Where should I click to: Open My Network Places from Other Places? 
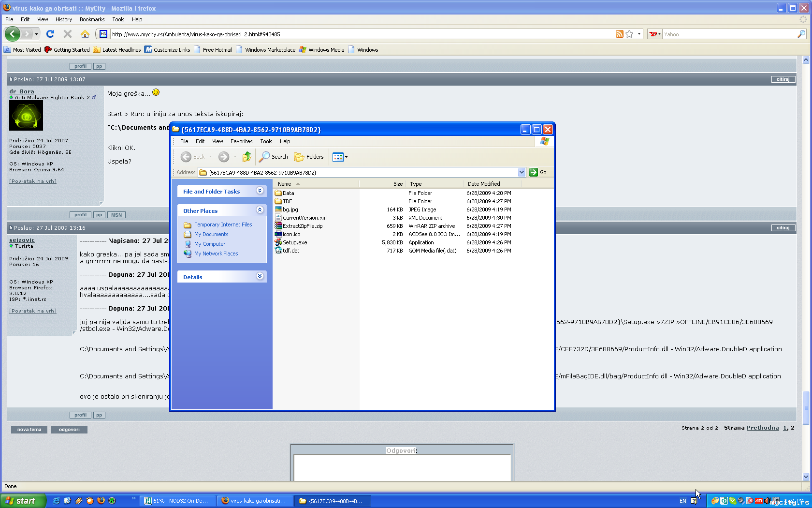pyautogui.click(x=216, y=254)
